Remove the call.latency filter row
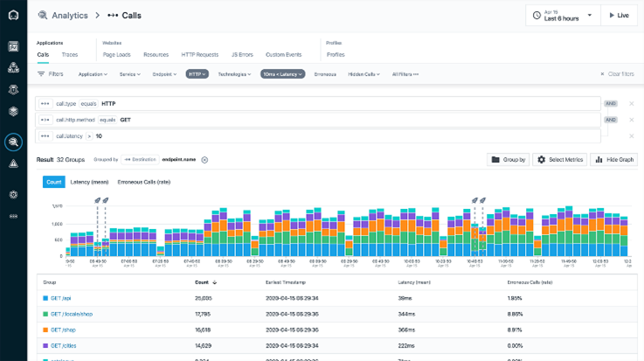Viewport: 644px width, 361px height. [632, 136]
